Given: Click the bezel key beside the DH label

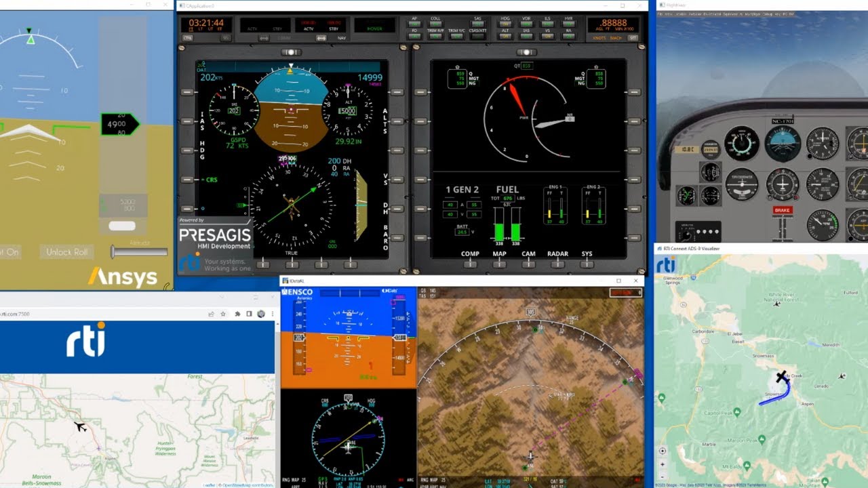Looking at the screenshot, I should 397,209.
